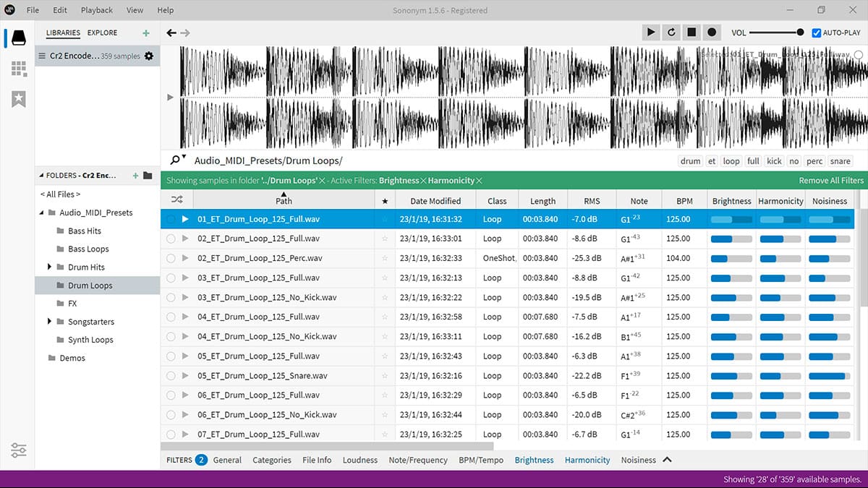Screen dimensions: 868x488
Task: Clear the '../Drum Loops' folder filter with its X
Action: click(x=322, y=181)
